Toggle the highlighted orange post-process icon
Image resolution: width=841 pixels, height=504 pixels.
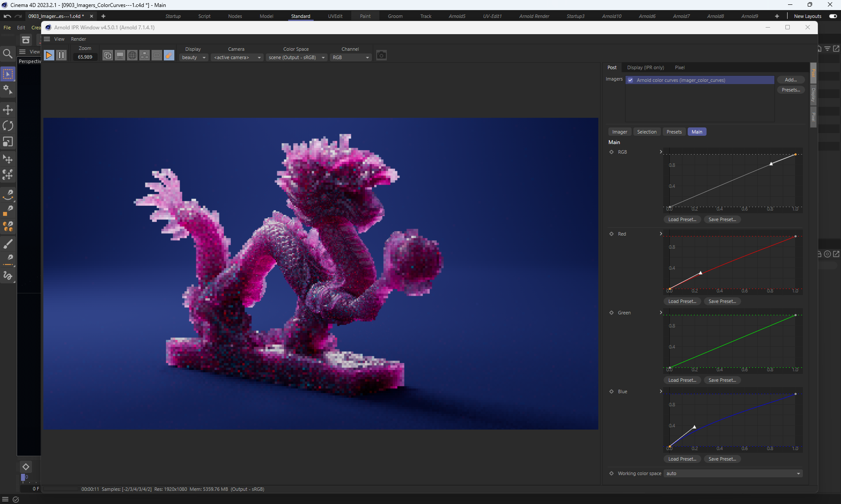point(169,56)
